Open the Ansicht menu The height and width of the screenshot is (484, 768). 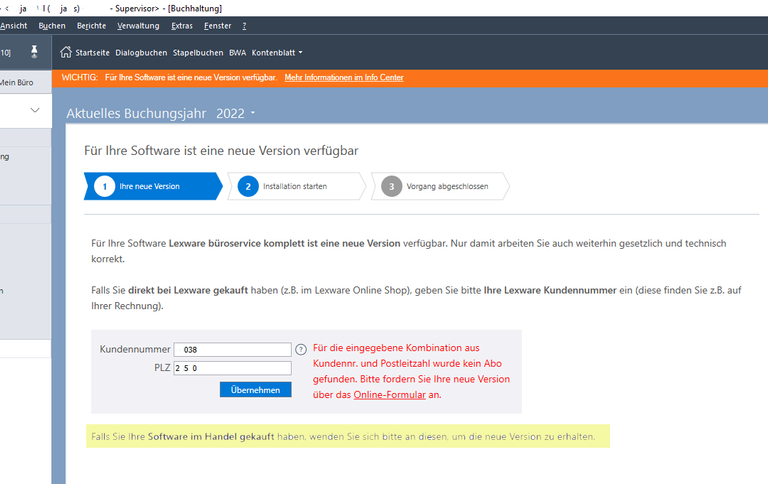point(14,26)
